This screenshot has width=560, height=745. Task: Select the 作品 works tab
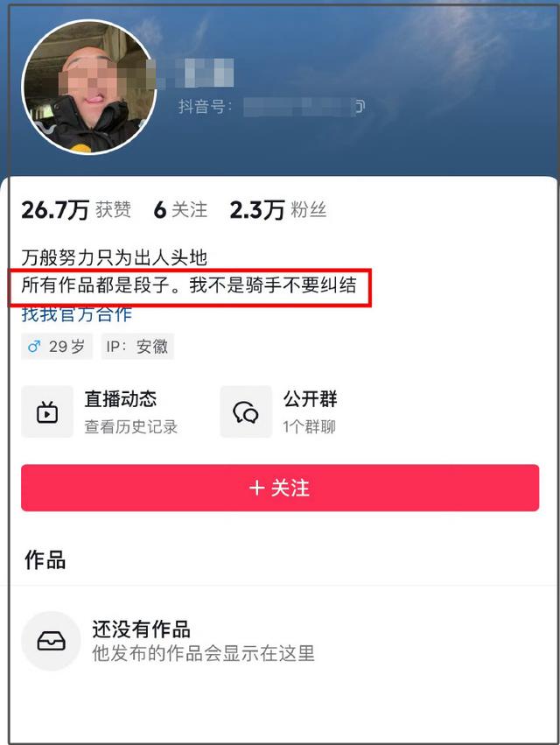tap(45, 559)
